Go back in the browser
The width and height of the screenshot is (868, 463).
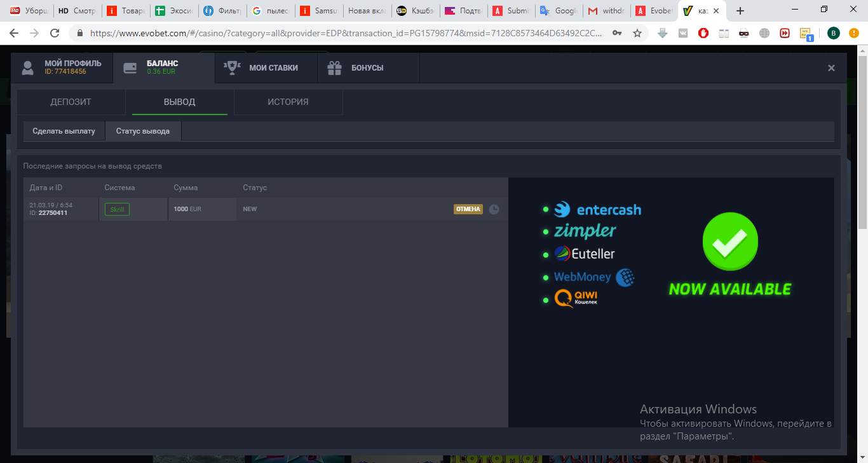click(14, 33)
